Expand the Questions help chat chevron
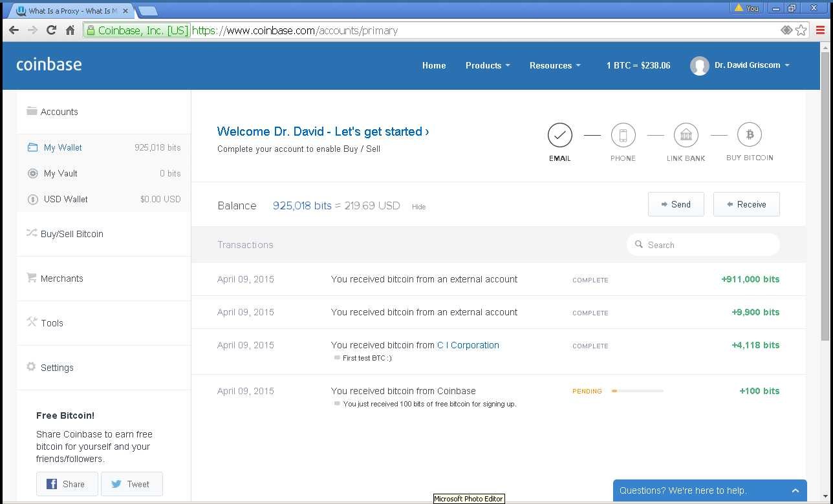The width and height of the screenshot is (833, 504). pos(795,490)
